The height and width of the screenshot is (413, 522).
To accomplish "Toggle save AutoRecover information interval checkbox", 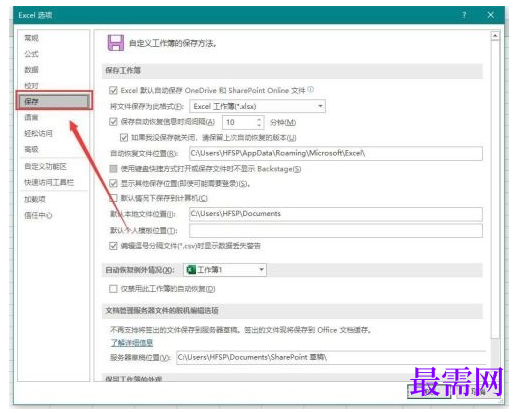I will point(113,122).
